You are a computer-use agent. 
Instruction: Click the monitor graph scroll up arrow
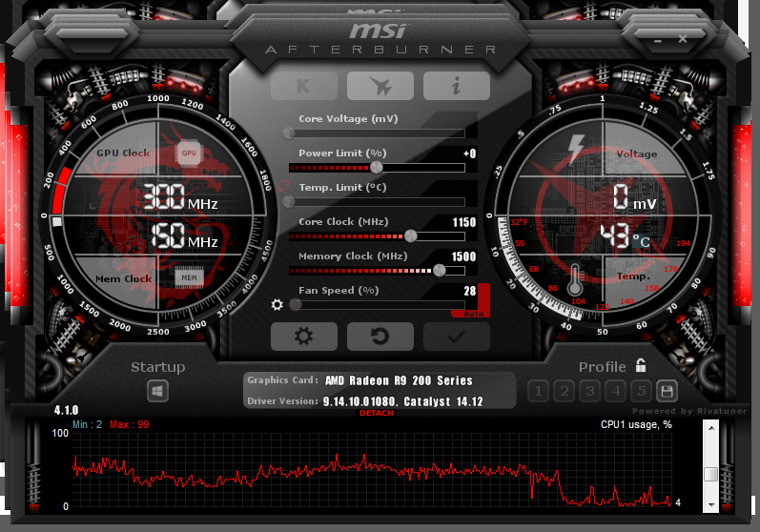[x=711, y=428]
